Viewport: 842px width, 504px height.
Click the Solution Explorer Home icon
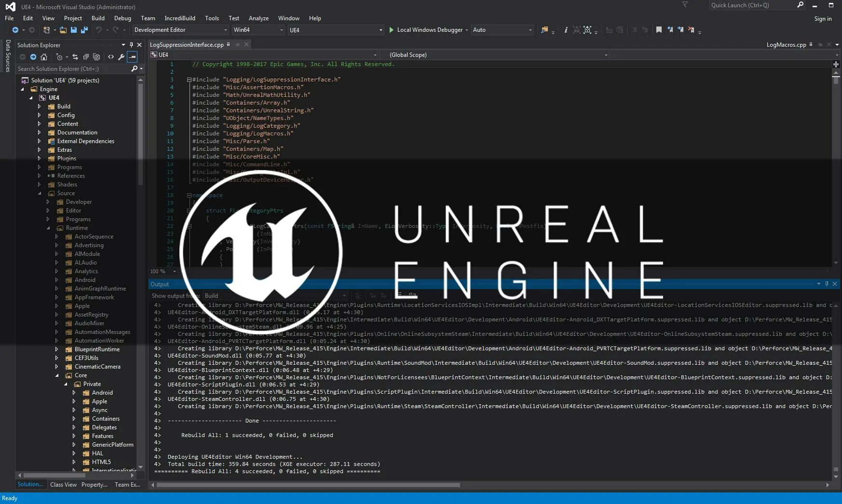pos(44,57)
